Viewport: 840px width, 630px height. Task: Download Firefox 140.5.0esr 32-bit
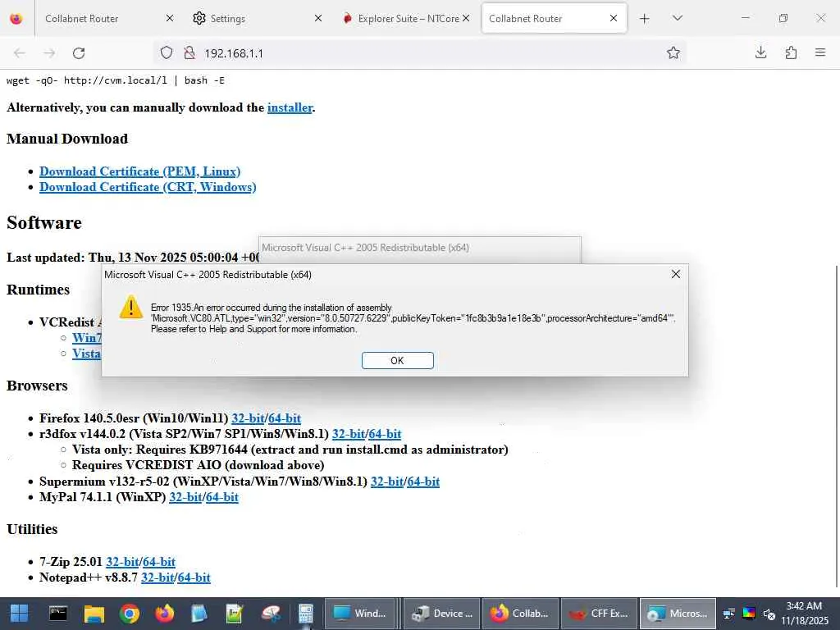248,418
